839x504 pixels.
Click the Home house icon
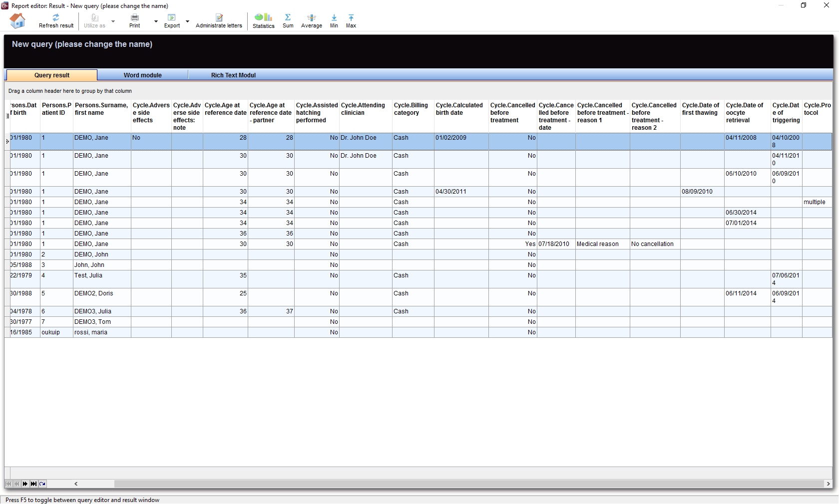(17, 21)
